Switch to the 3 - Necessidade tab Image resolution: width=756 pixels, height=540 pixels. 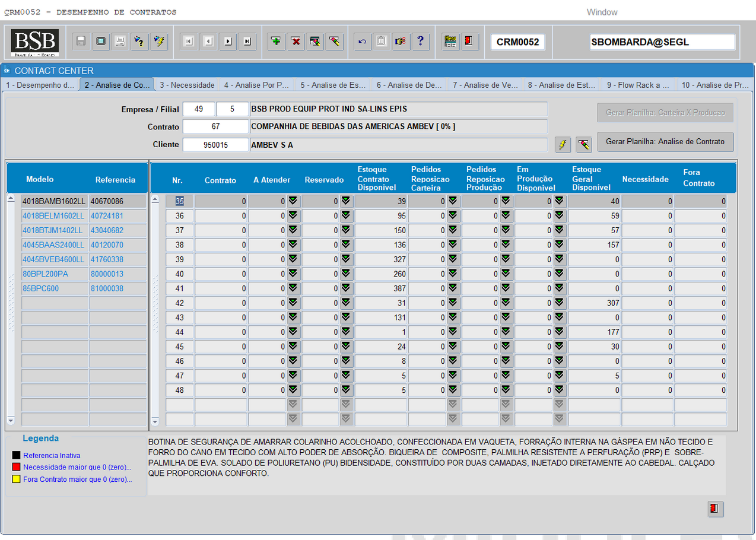point(187,85)
